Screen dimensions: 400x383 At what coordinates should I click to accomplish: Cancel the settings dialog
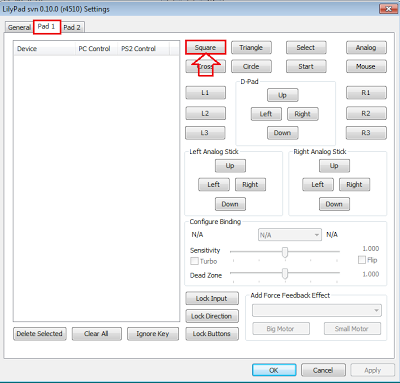click(323, 370)
